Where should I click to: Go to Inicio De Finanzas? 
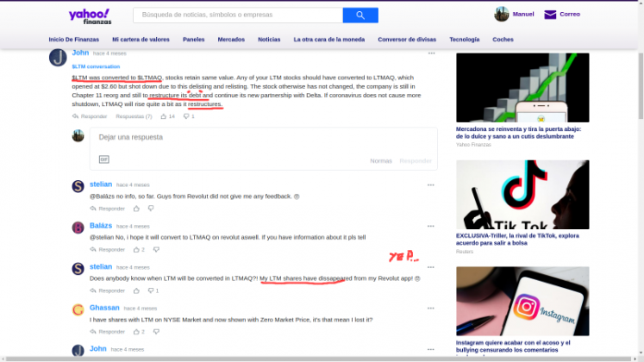click(74, 40)
